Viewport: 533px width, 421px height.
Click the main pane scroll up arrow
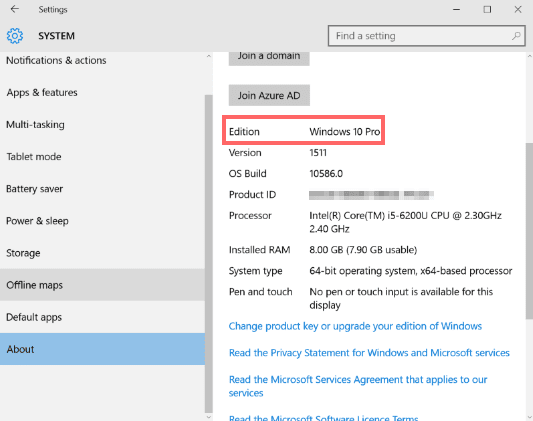point(529,56)
